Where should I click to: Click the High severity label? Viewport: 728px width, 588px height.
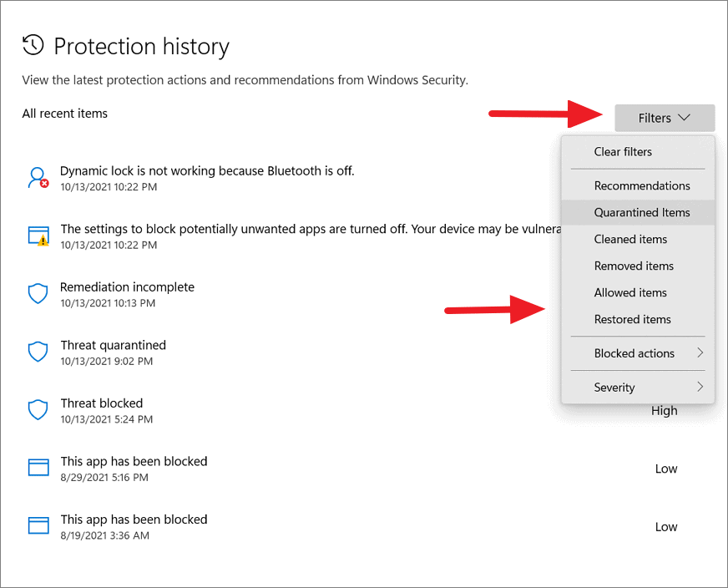click(x=665, y=410)
